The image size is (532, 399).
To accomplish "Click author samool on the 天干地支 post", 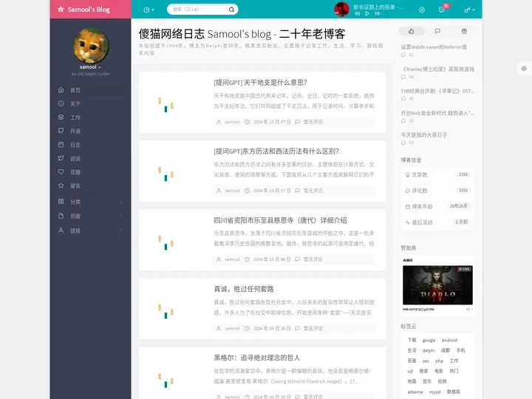I will (233, 122).
